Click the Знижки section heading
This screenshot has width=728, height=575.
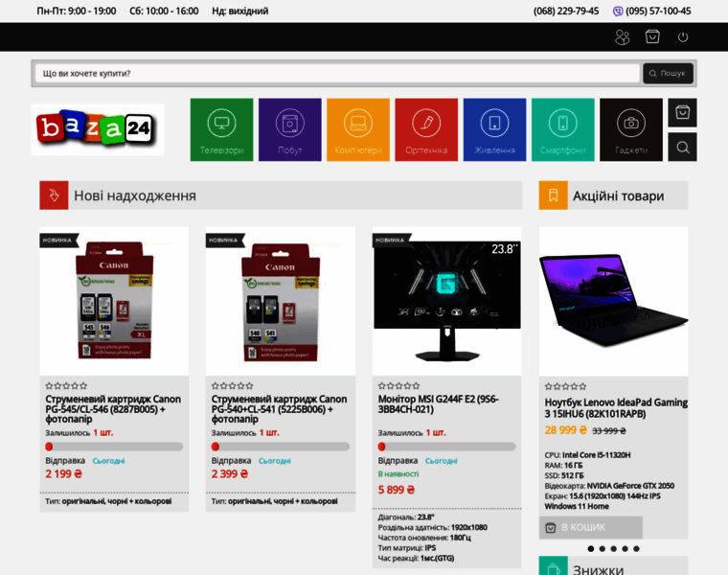[x=598, y=568]
